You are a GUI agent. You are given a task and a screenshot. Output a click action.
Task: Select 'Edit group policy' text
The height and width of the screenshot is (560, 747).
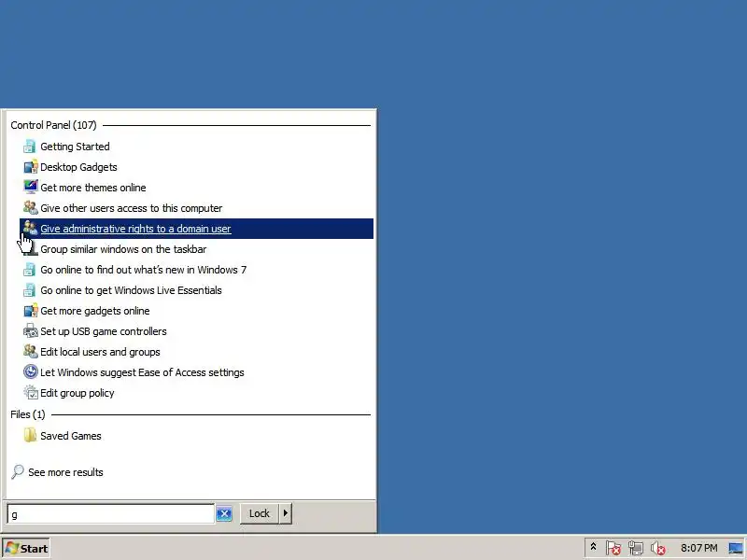(x=78, y=393)
